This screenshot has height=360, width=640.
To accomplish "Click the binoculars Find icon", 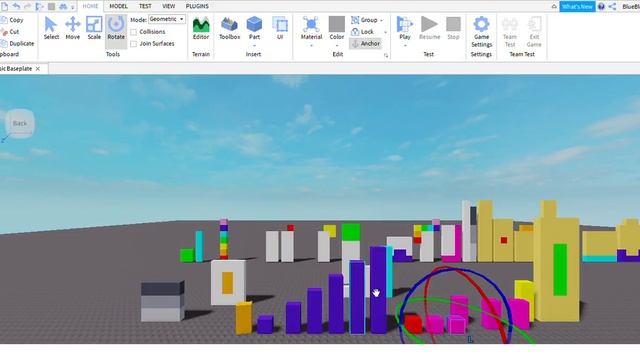I will pyautogui.click(x=63, y=7).
